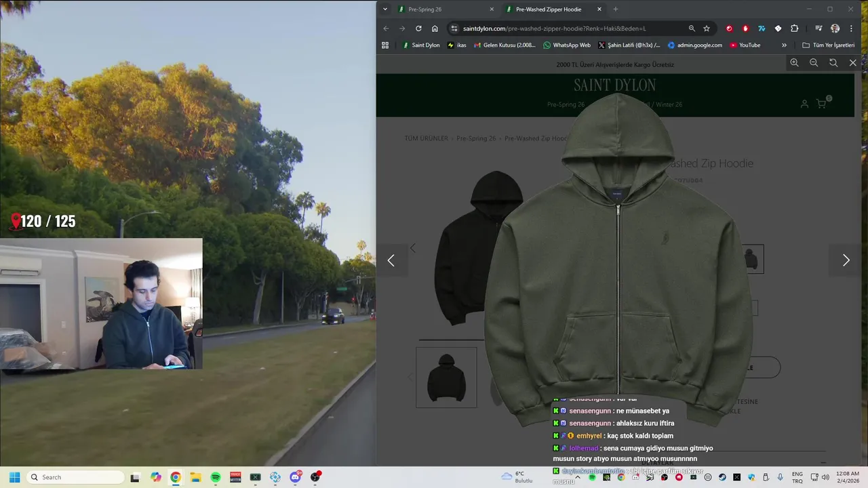
Task: Open the shopping cart icon
Action: [x=822, y=104]
